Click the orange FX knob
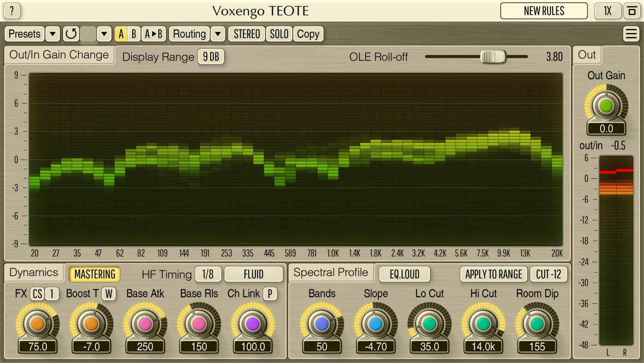 click(37, 324)
